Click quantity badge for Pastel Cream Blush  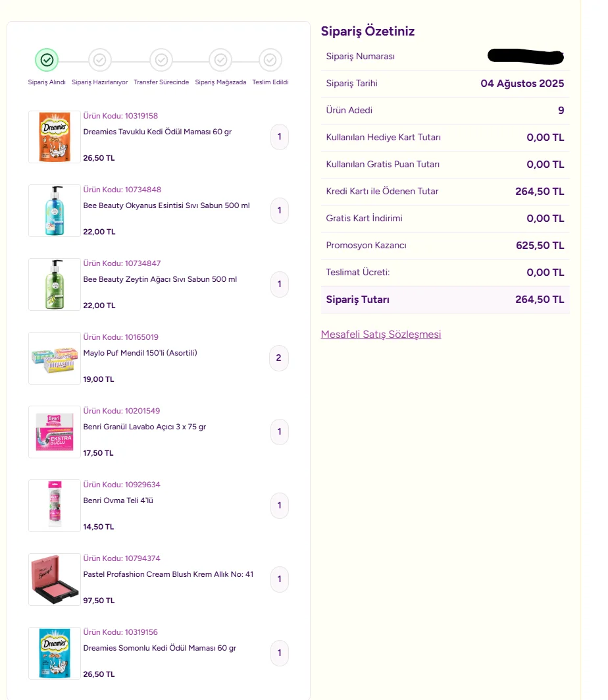coord(279,579)
